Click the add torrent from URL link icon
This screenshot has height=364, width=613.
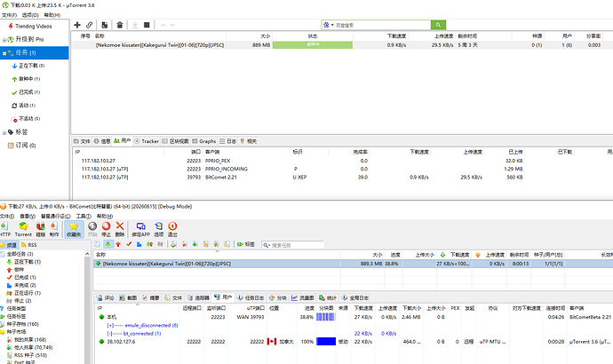point(90,25)
